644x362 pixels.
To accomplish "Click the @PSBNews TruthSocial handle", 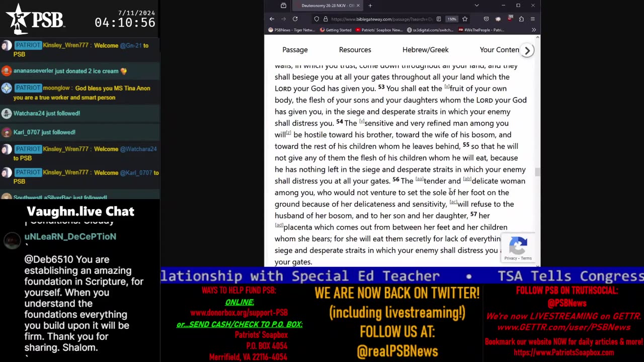I will click(567, 303).
